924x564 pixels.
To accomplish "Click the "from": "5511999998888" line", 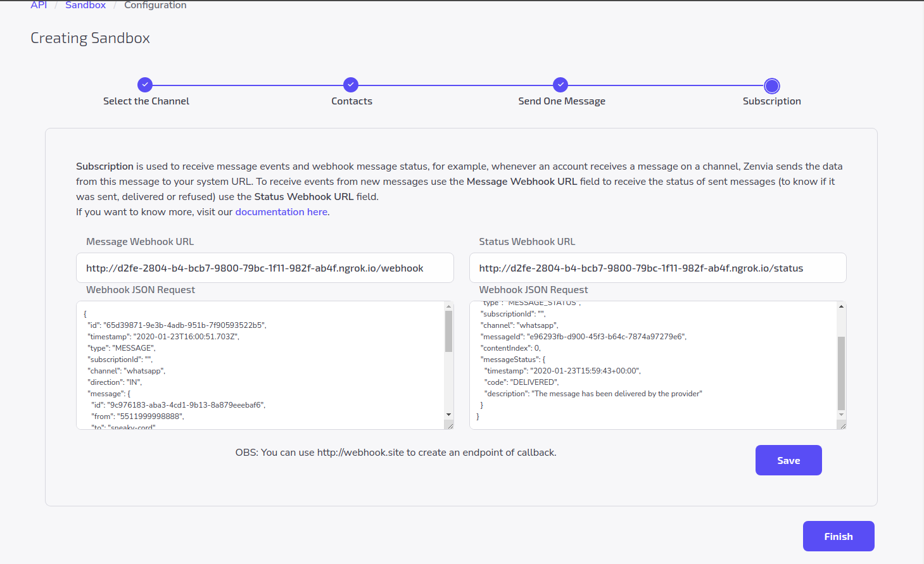I will (137, 417).
